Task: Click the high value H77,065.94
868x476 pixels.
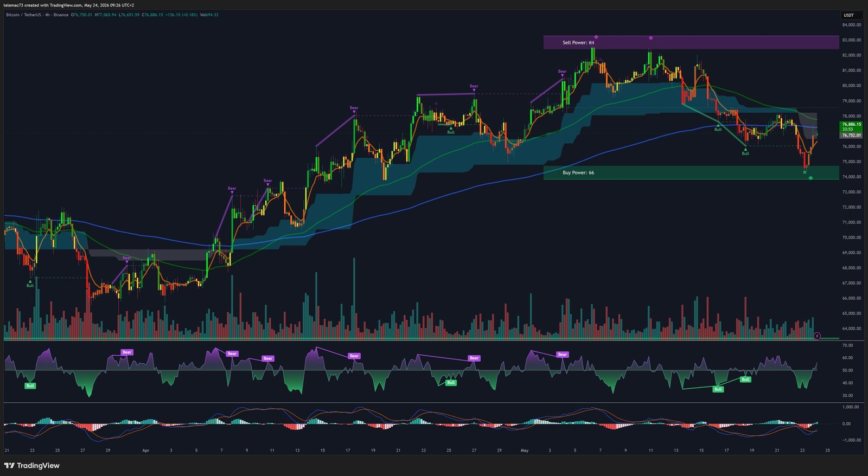Action: point(105,15)
